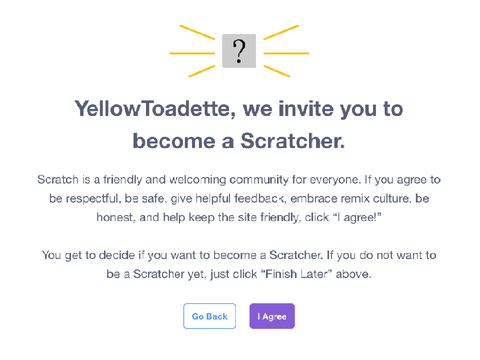This screenshot has width=480, height=360.
Task: Click the purple I Agree button
Action: (272, 316)
